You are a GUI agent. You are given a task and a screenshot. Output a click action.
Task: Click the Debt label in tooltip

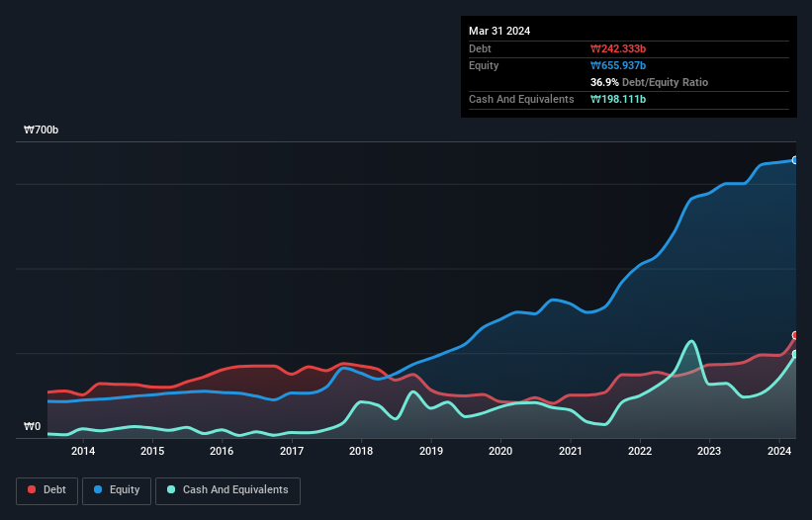(480, 48)
